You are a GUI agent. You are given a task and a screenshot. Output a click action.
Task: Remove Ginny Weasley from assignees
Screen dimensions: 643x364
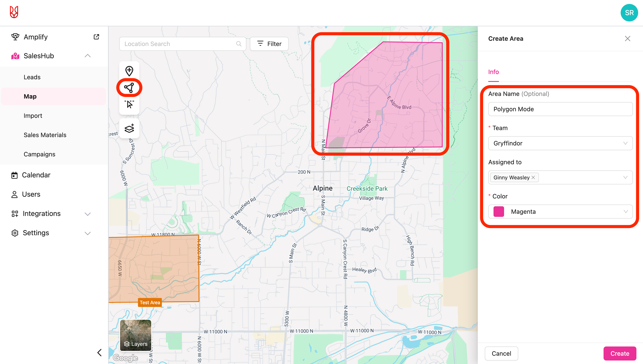point(533,177)
